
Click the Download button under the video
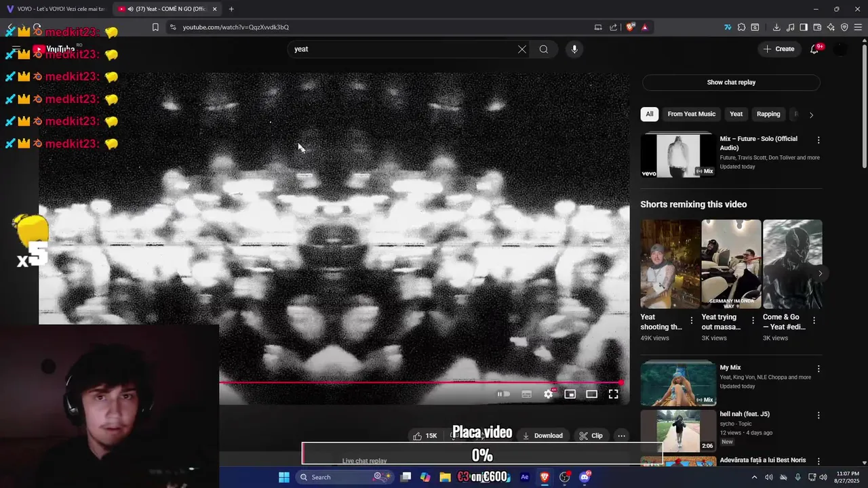pyautogui.click(x=542, y=436)
